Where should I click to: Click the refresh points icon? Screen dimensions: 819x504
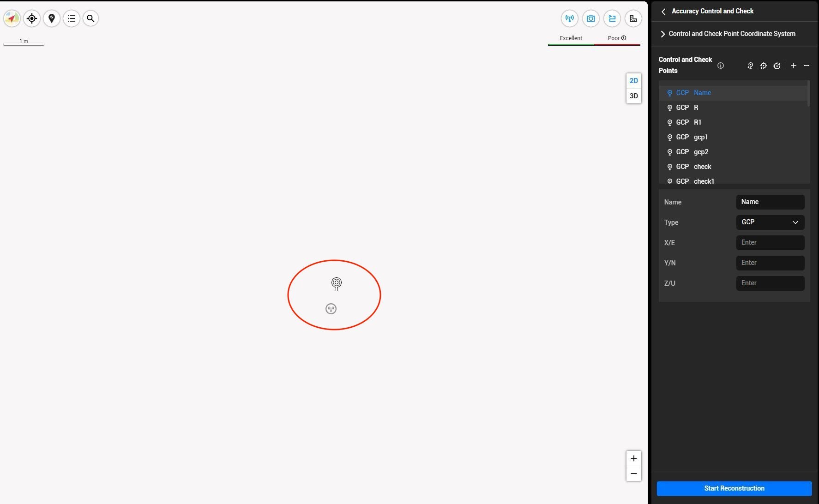pyautogui.click(x=777, y=66)
